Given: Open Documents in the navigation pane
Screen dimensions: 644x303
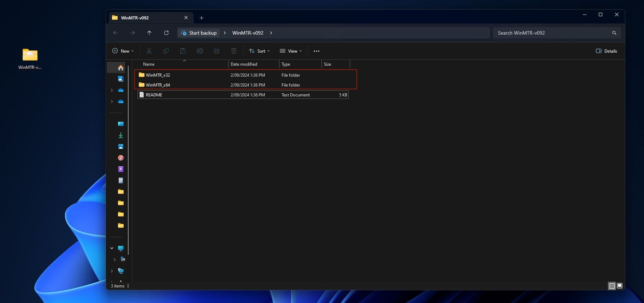Looking at the screenshot, I should pos(121,180).
